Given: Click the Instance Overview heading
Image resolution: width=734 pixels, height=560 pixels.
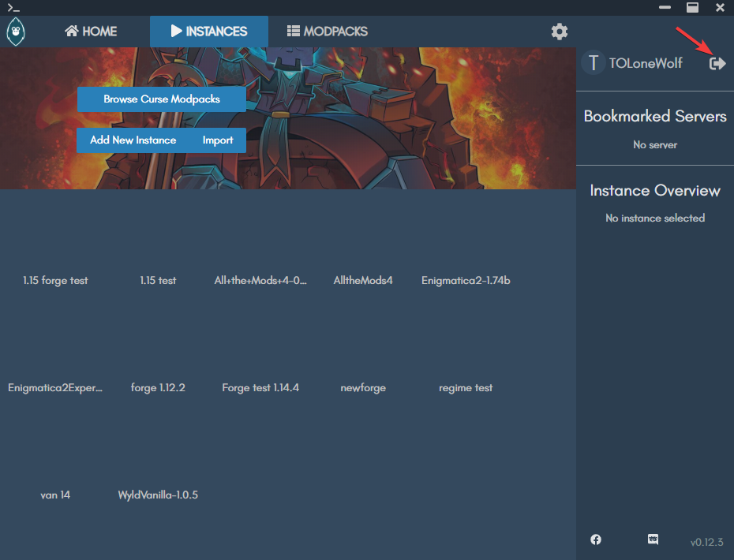Looking at the screenshot, I should coord(655,190).
